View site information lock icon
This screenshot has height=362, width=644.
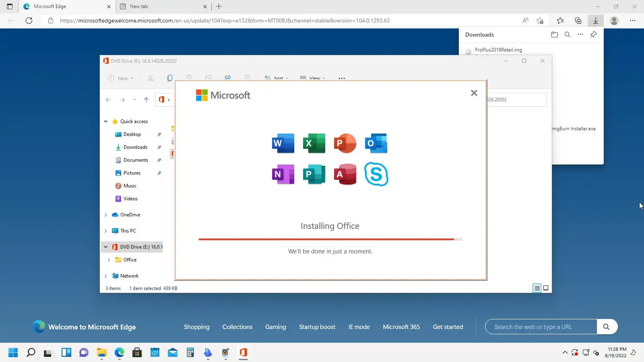[51, 21]
